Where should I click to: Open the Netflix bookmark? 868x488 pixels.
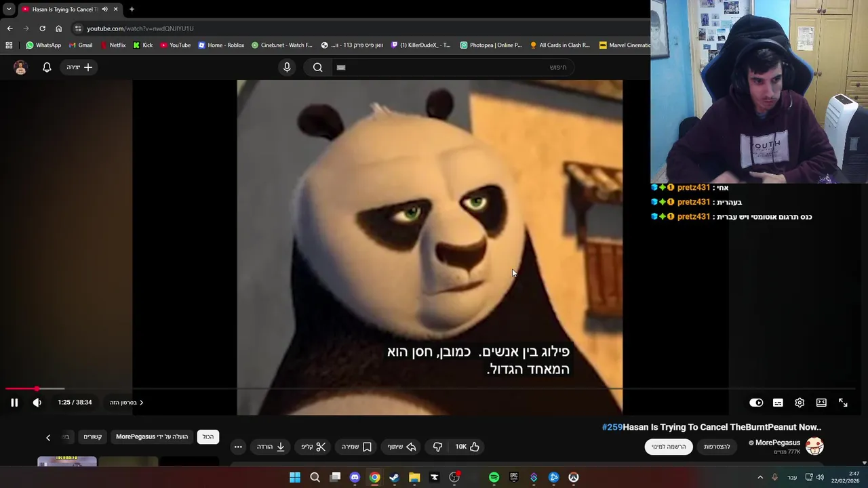click(x=113, y=45)
